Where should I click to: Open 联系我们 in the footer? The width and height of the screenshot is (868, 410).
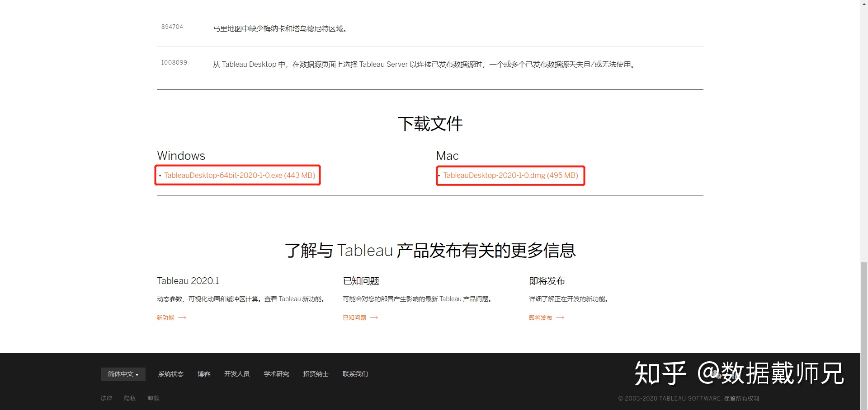pyautogui.click(x=355, y=374)
